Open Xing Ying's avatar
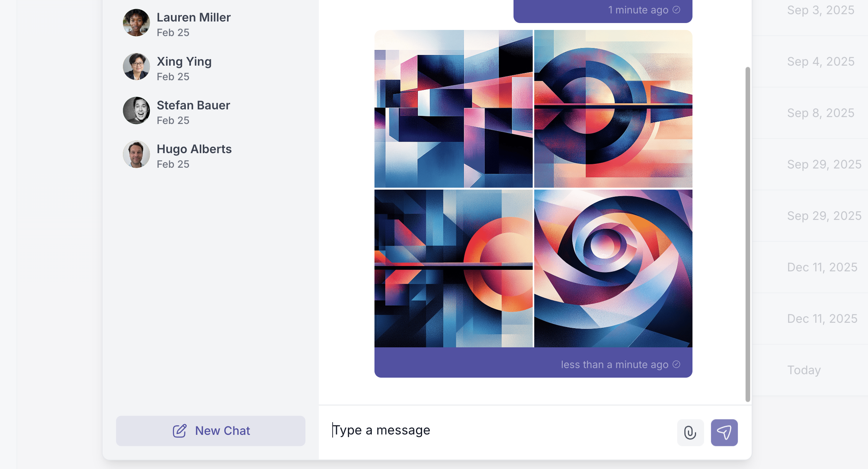Image resolution: width=868 pixels, height=469 pixels. coord(136,67)
